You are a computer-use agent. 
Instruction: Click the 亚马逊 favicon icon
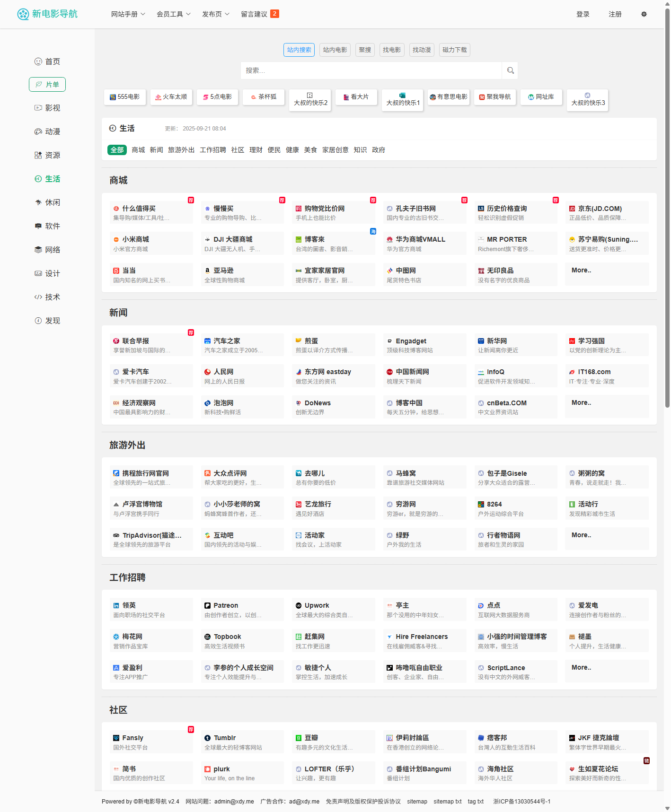point(207,271)
